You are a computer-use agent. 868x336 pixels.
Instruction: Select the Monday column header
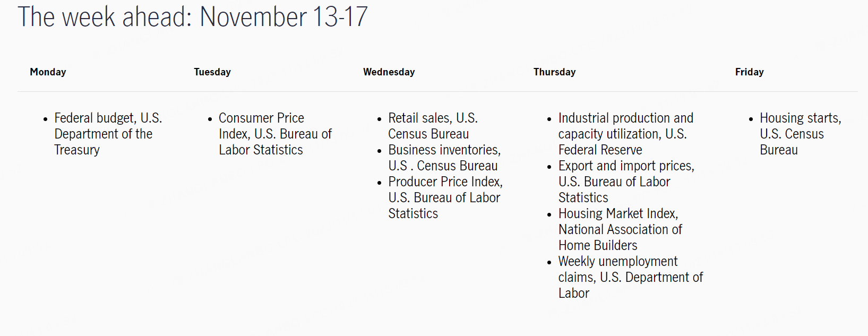(x=48, y=72)
